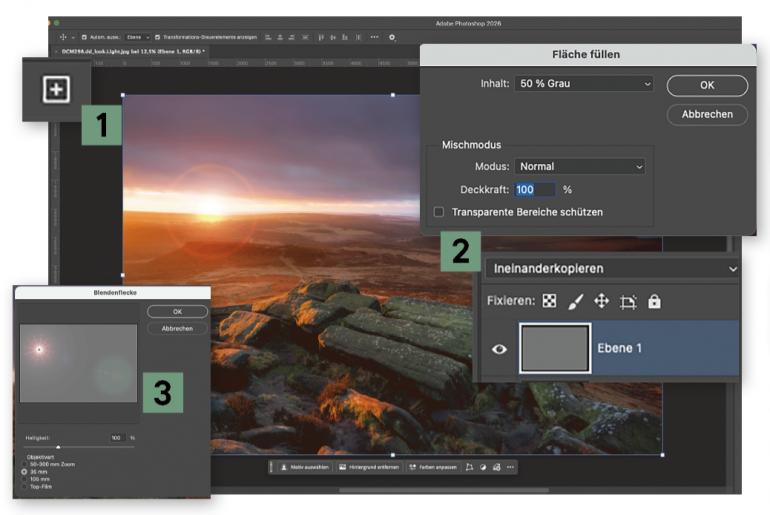Toggle Transformations-Steuerelemente anzeigen checkbox
Viewport: 770px width, 515px height.
coord(158,37)
